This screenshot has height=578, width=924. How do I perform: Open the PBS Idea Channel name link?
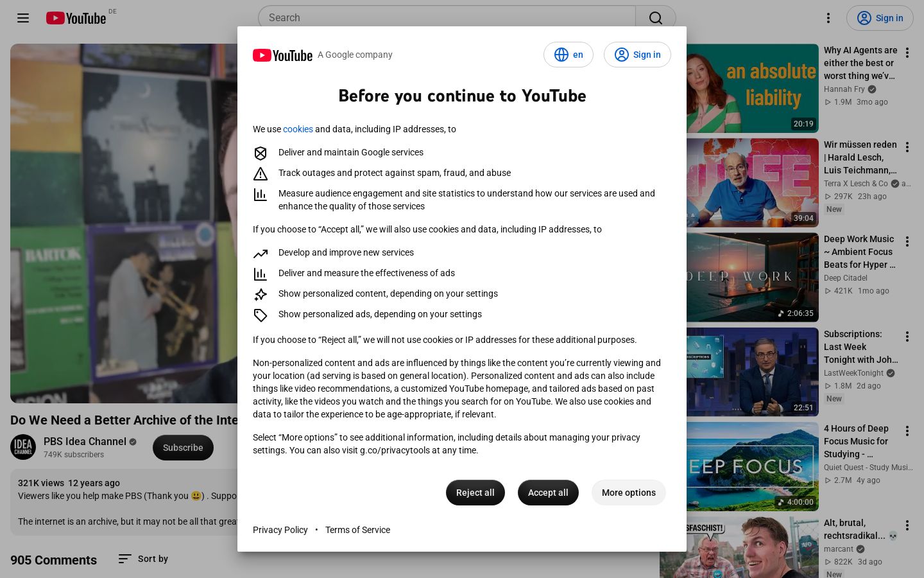click(x=85, y=441)
